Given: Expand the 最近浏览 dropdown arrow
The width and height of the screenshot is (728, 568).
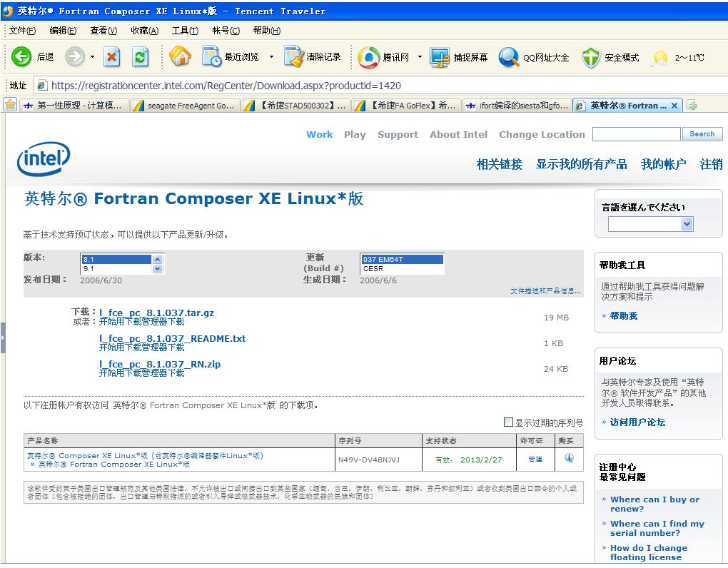Looking at the screenshot, I should point(272,57).
